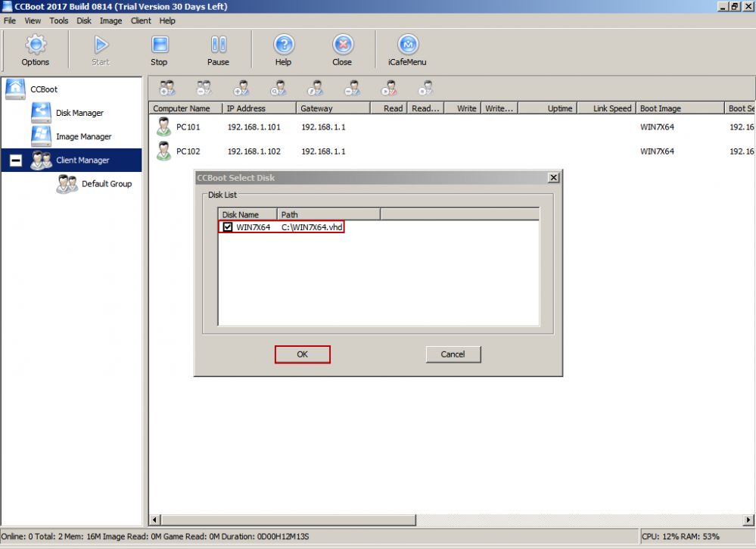The width and height of the screenshot is (756, 549).
Task: Uncheck the WIN7X64 disk checkbox
Action: [228, 227]
